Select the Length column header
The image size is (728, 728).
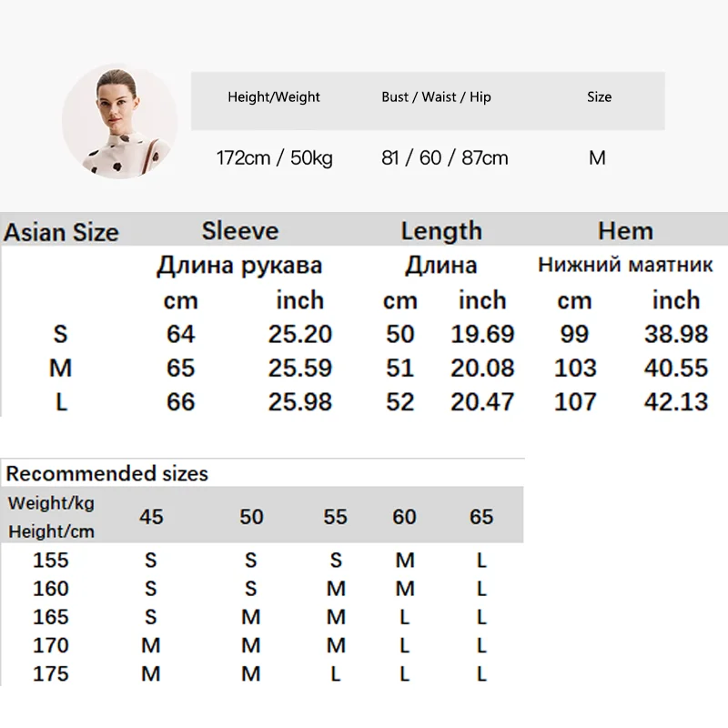pos(441,231)
